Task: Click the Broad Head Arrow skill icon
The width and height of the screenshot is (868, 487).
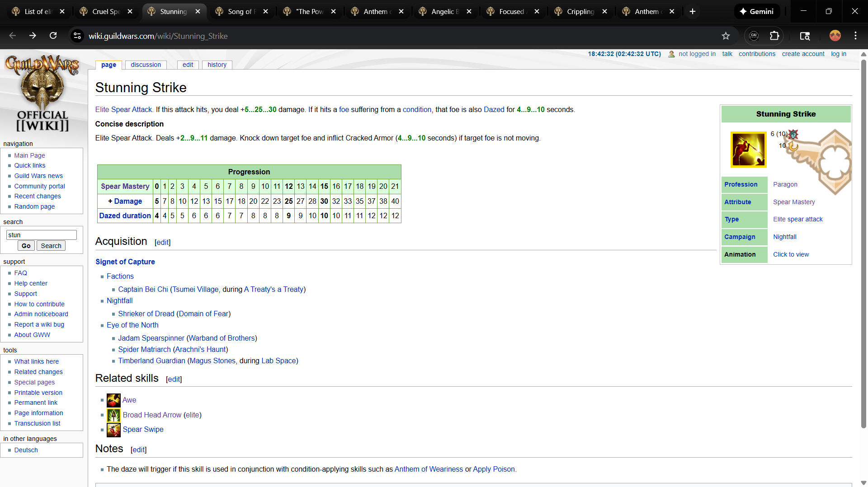Action: (113, 415)
